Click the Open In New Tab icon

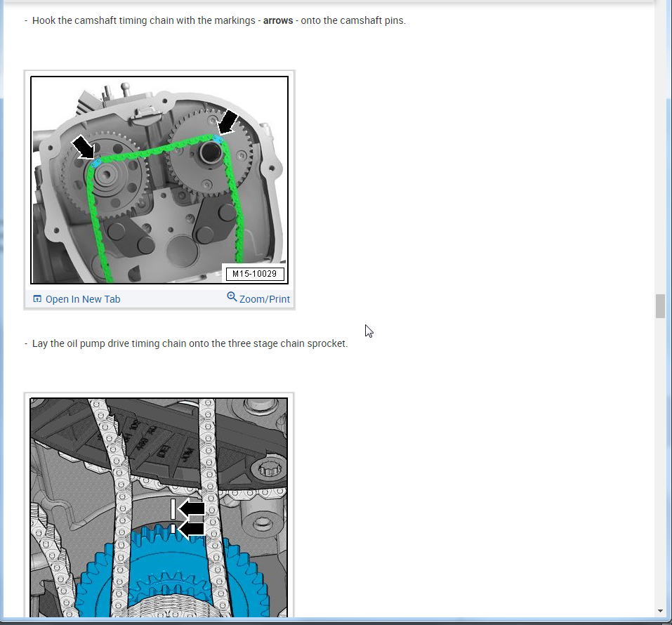tap(37, 298)
